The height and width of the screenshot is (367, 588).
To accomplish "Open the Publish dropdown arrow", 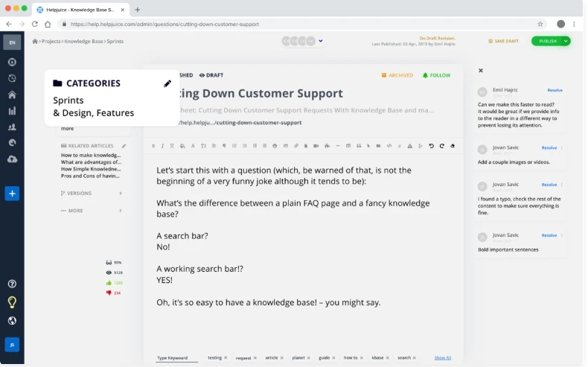I will pos(566,41).
